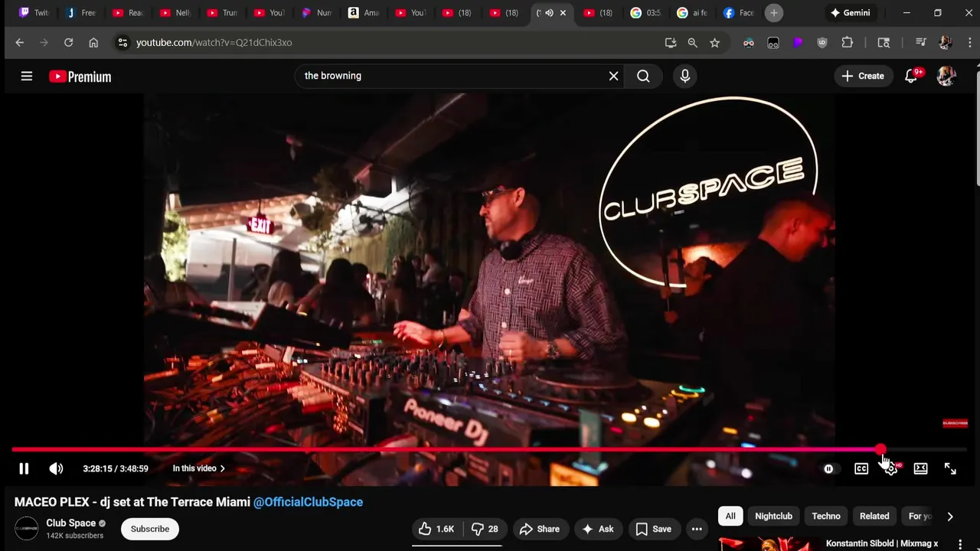This screenshot has width=980, height=551.
Task: Open @OfficialClubSpace link in title
Action: click(308, 502)
